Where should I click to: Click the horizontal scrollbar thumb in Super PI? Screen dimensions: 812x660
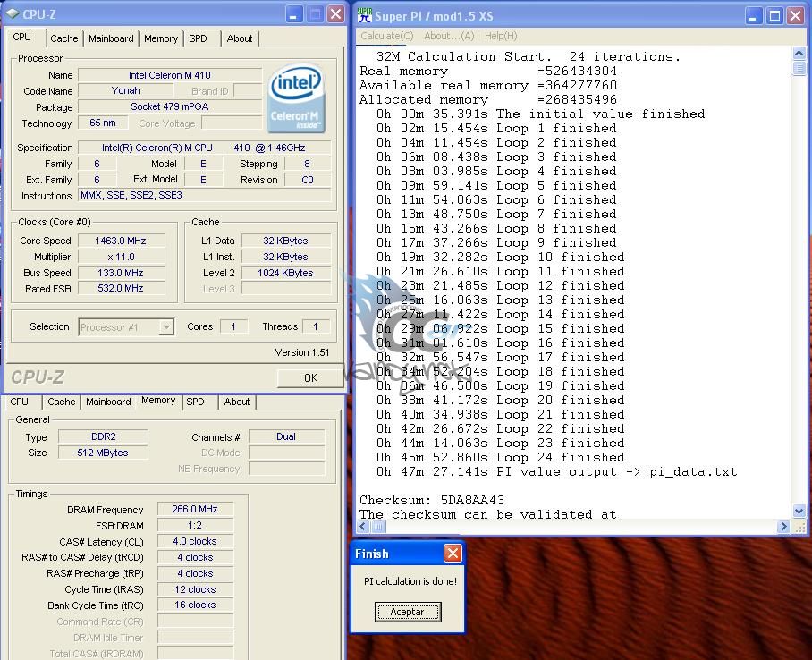pyautogui.click(x=378, y=527)
